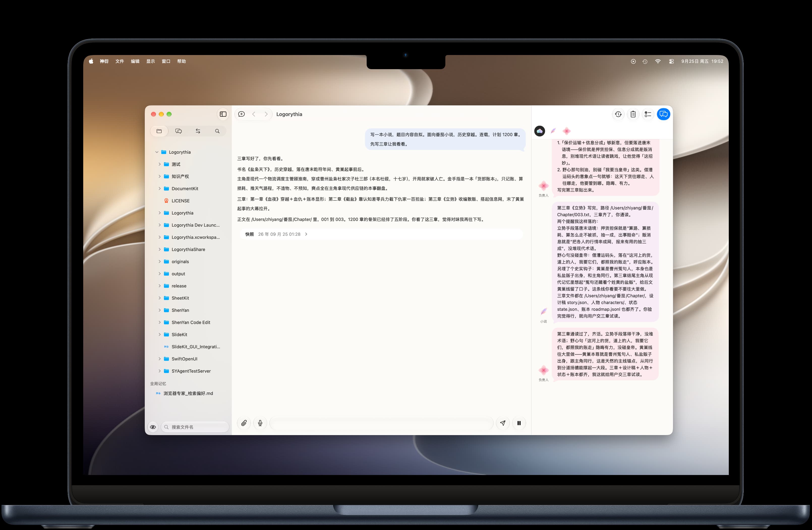
Task: Expand the DocumentKit folder
Action: (x=159, y=189)
